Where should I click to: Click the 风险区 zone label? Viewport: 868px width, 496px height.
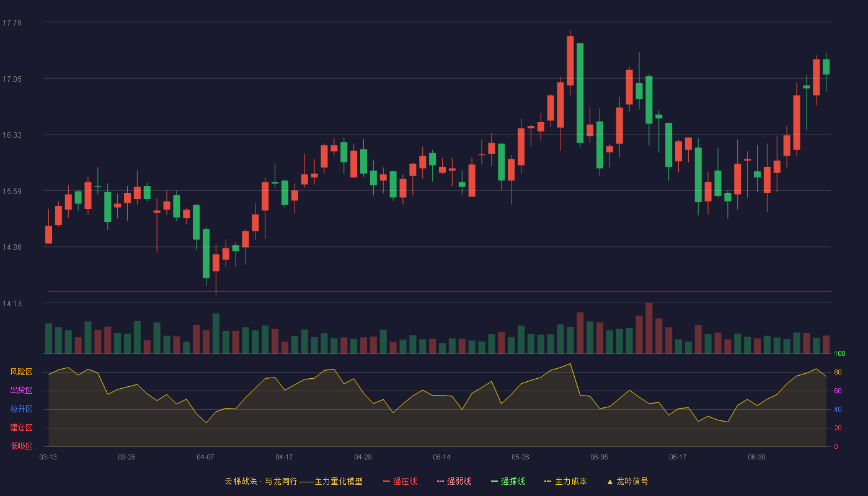(x=21, y=372)
